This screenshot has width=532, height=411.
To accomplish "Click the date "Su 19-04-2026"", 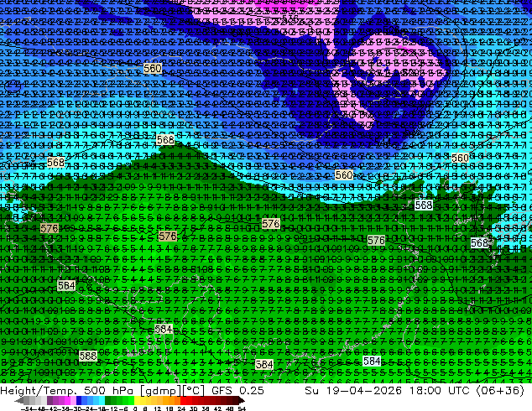I will coord(353,390).
